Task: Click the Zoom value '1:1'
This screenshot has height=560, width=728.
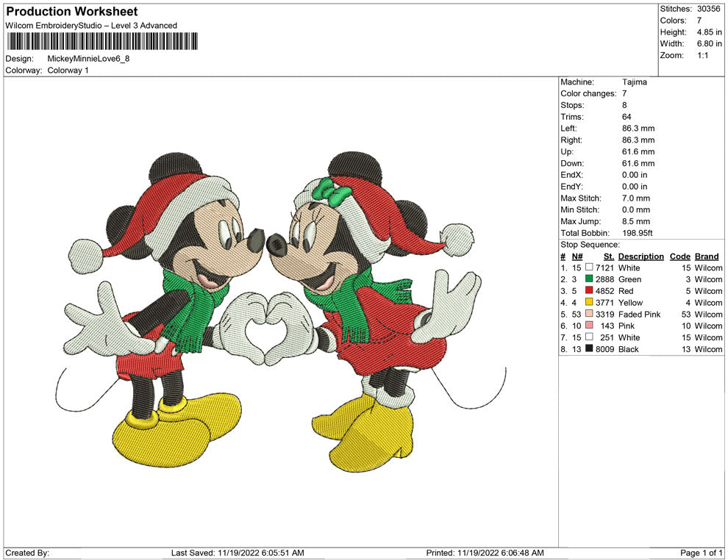Action: pyautogui.click(x=702, y=55)
